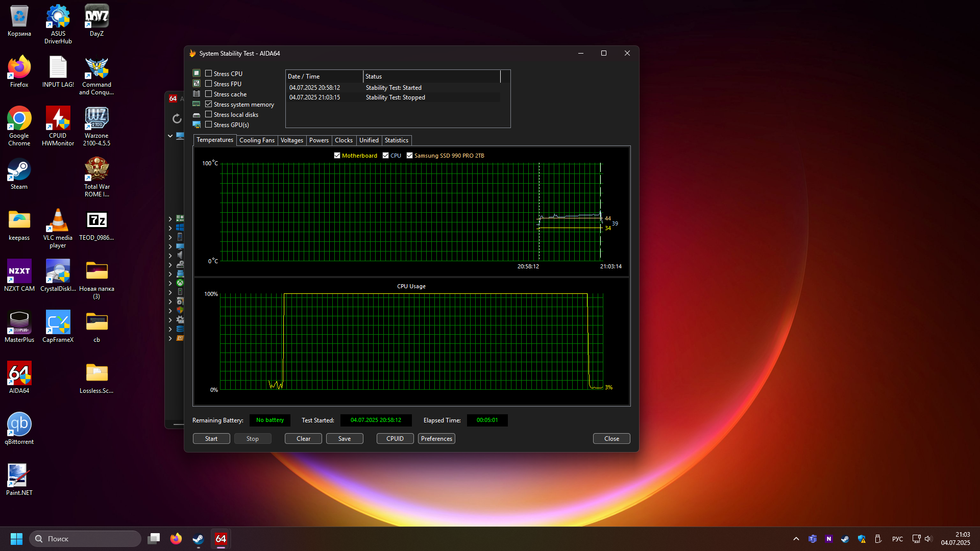Launch MasterPlus shortcut
This screenshot has width=980, height=551.
[19, 327]
